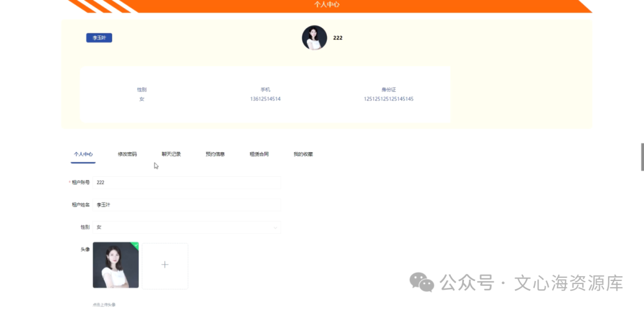Click the blue 李玉叶 name badge

tap(99, 38)
